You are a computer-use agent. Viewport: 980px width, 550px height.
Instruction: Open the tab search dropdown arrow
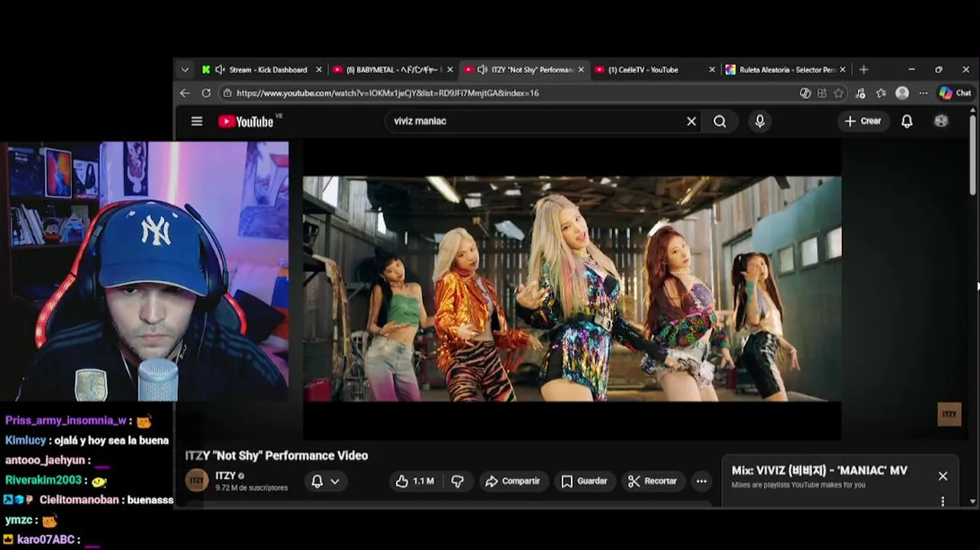185,70
